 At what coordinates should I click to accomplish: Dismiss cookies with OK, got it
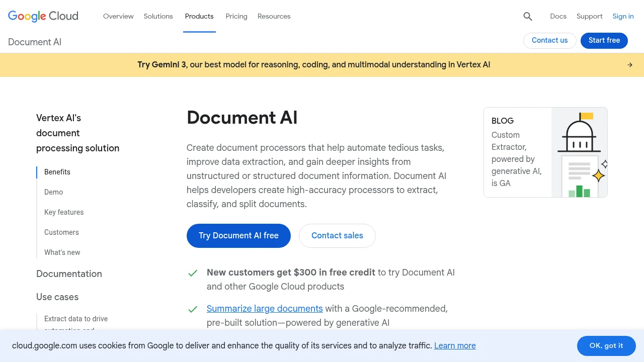[x=606, y=346]
